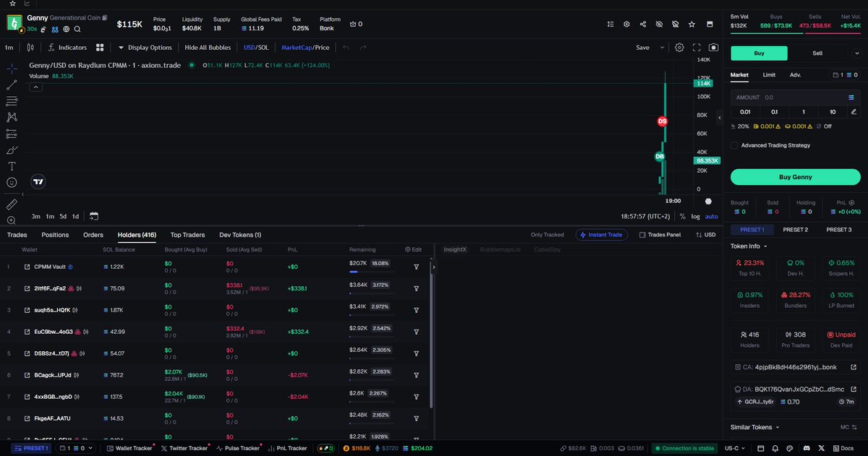Open the token website globe icon
This screenshot has height=456, width=868.
click(x=66, y=30)
